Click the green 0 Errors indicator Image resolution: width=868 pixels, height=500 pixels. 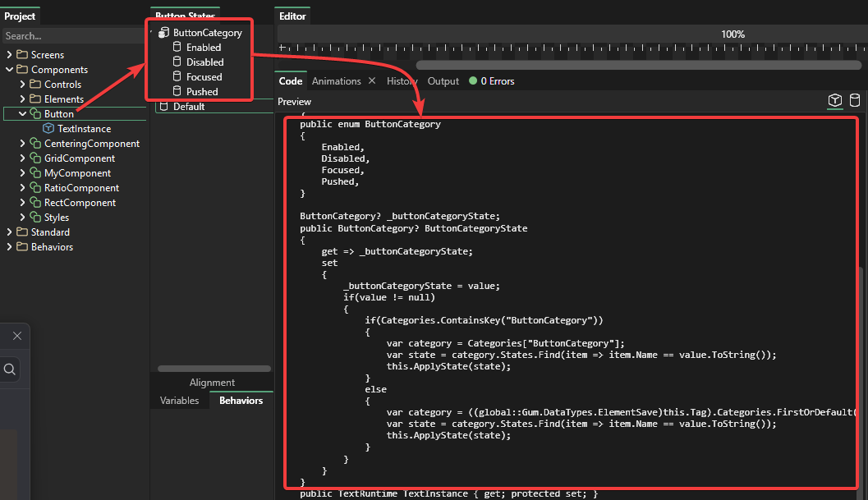click(x=491, y=81)
